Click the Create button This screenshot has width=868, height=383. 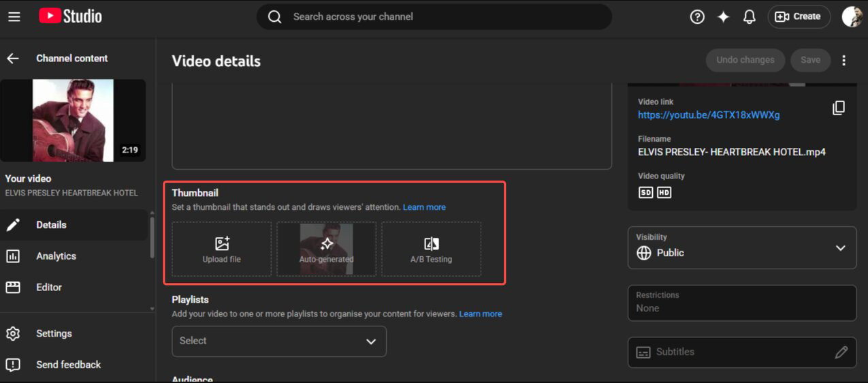pyautogui.click(x=799, y=16)
